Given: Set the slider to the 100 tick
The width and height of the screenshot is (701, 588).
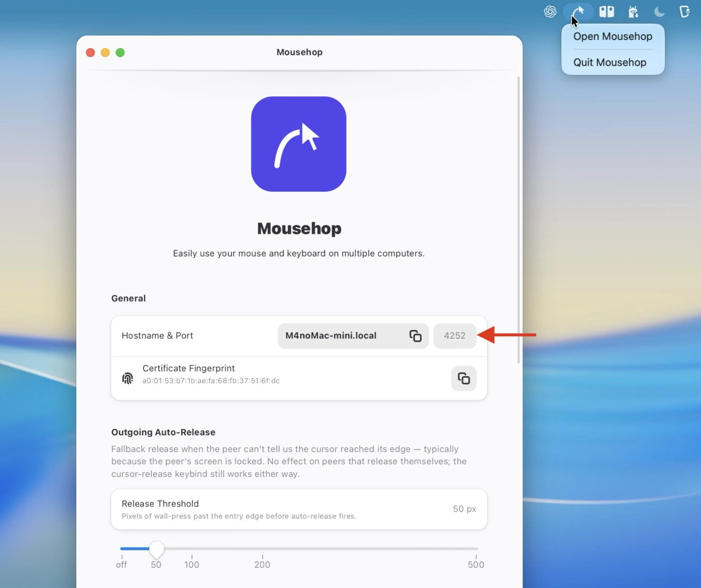Looking at the screenshot, I should [192, 549].
